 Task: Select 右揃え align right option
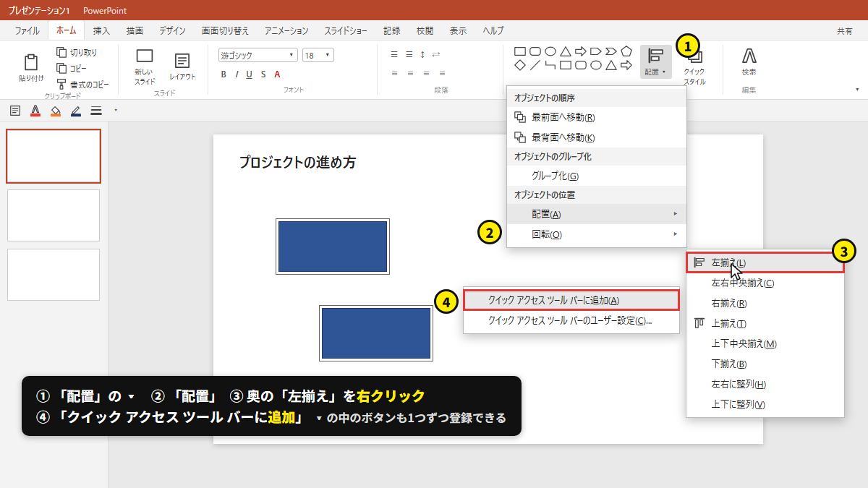[765, 303]
